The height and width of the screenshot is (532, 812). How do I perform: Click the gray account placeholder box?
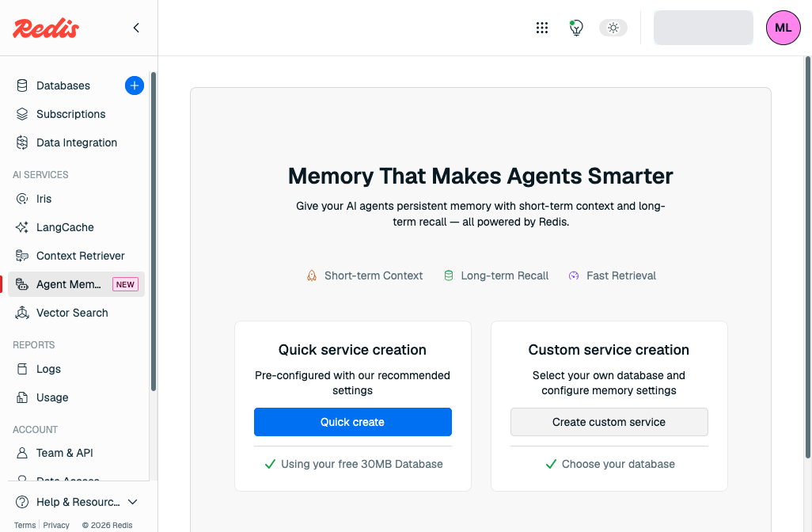[x=704, y=28]
